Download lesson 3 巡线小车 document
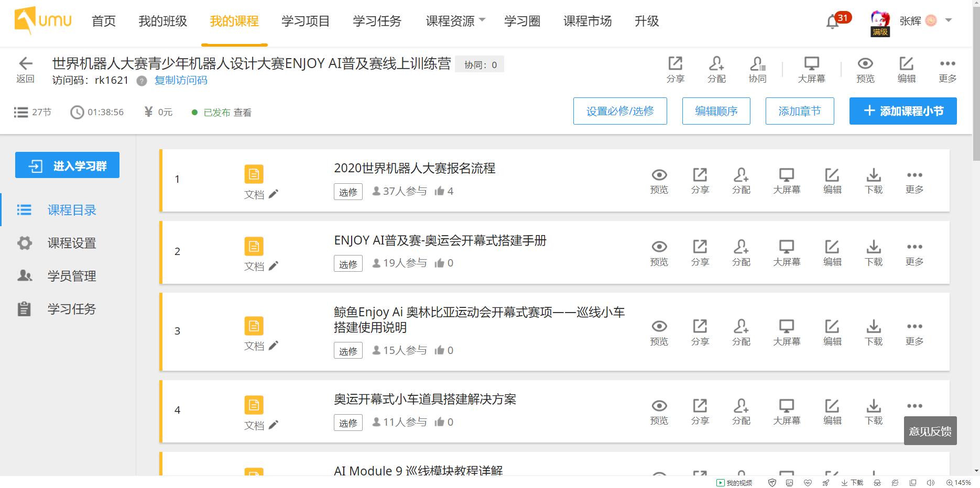 (x=874, y=333)
